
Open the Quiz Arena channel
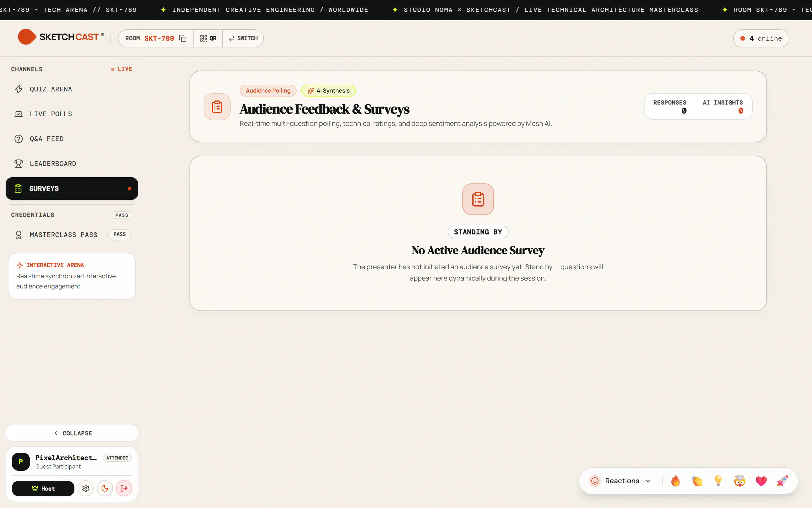tap(72, 89)
